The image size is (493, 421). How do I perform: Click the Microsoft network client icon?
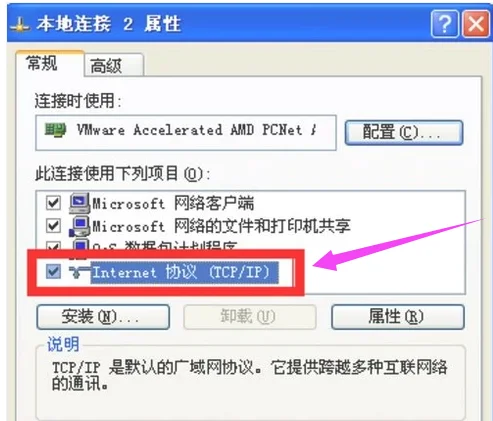pos(79,203)
